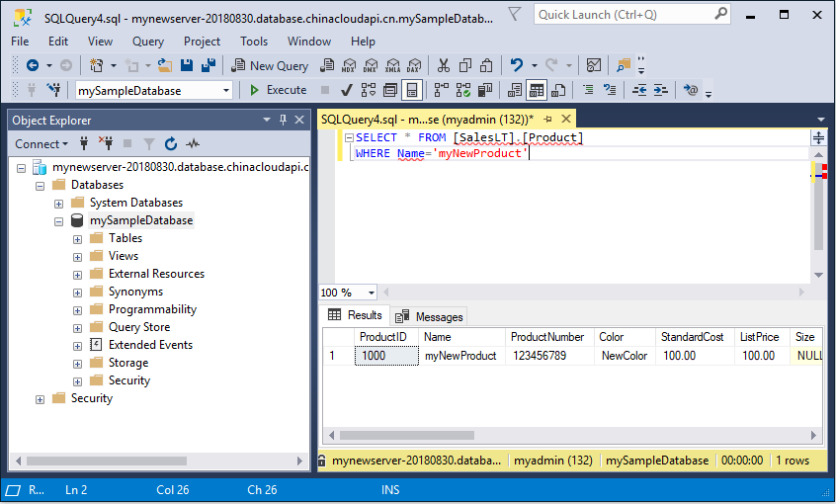836x504 pixels.
Task: Click the Quick Launch search box
Action: click(623, 15)
